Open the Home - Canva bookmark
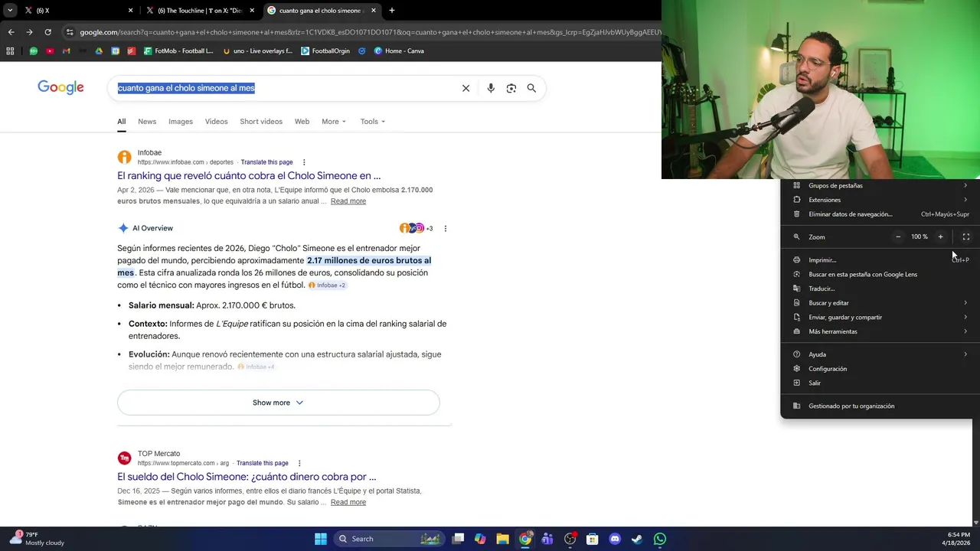Screen dimensions: 980x551 pos(399,51)
